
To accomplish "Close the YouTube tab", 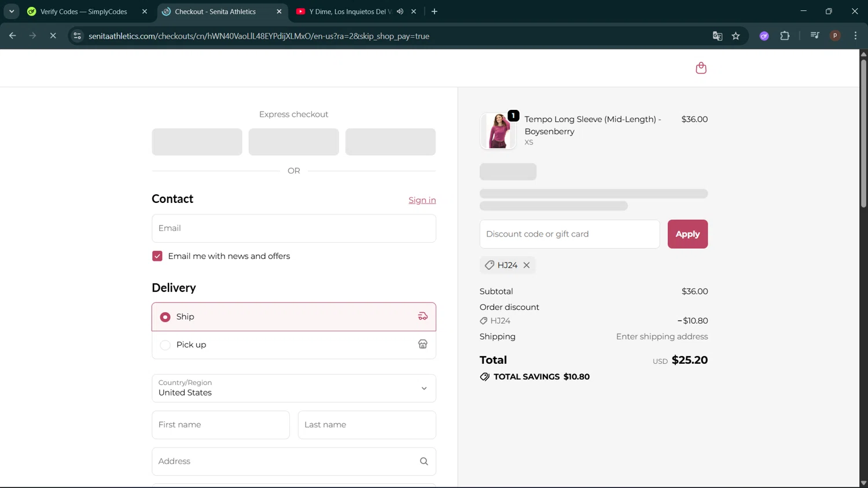I will [x=414, y=12].
